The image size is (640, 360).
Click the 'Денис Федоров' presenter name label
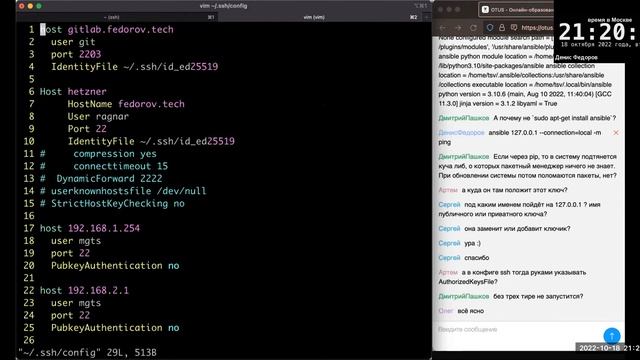[x=576, y=58]
